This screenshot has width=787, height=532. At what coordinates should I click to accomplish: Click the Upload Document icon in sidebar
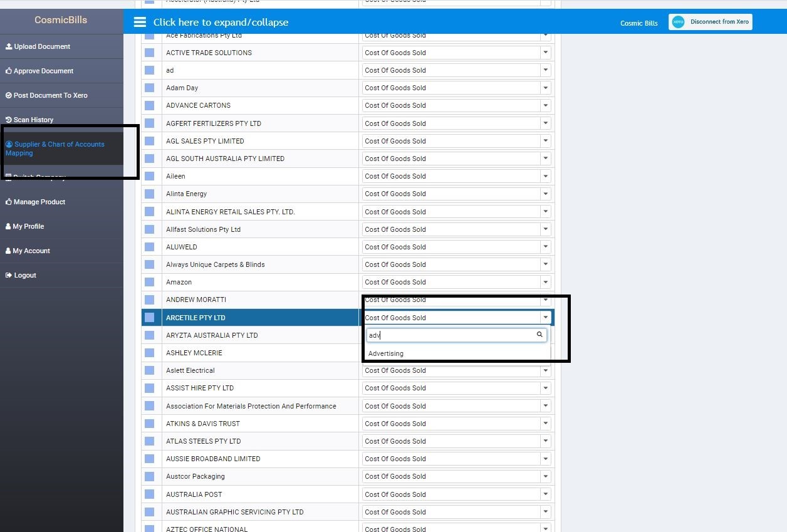[9, 46]
